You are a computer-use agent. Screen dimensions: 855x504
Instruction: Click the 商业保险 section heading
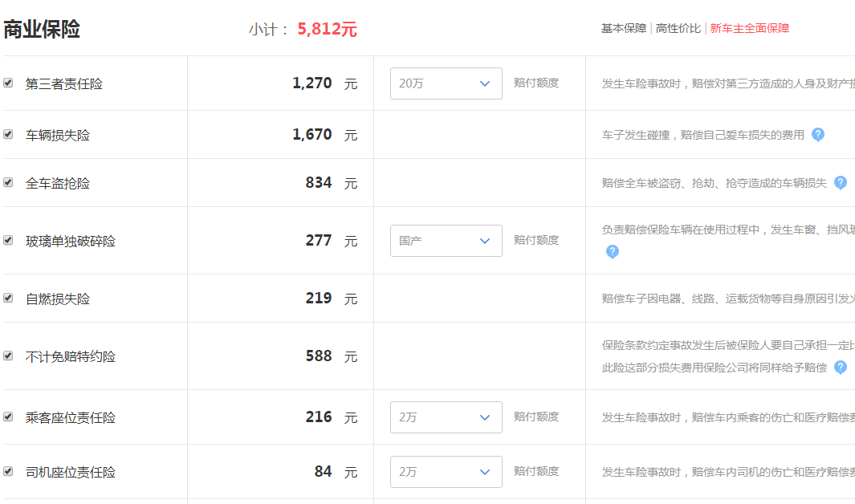(x=42, y=29)
